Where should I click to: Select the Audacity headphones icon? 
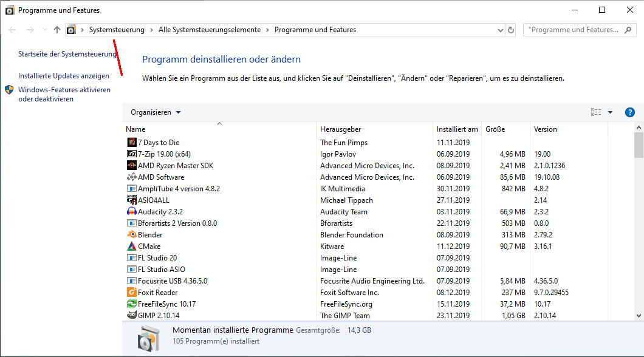tap(132, 212)
